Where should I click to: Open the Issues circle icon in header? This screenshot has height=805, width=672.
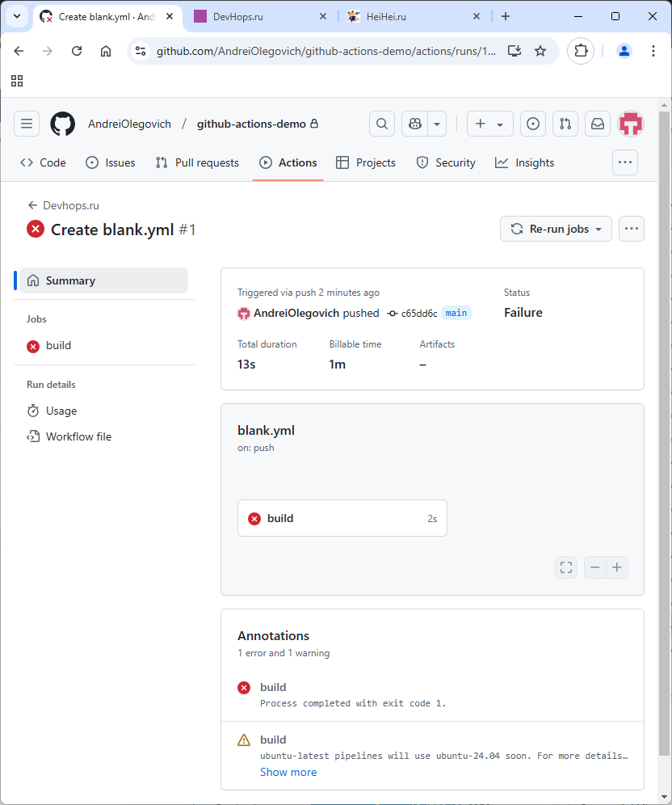tap(533, 124)
